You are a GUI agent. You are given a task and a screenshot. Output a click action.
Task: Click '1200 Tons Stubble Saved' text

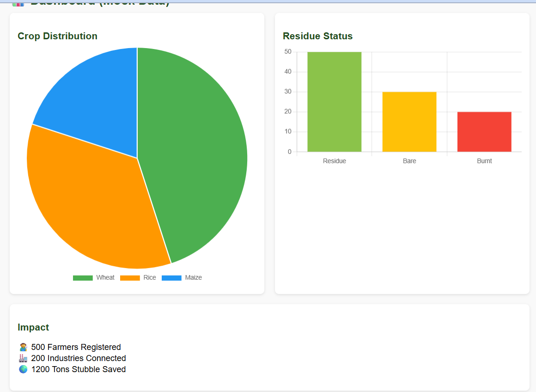pyautogui.click(x=79, y=369)
